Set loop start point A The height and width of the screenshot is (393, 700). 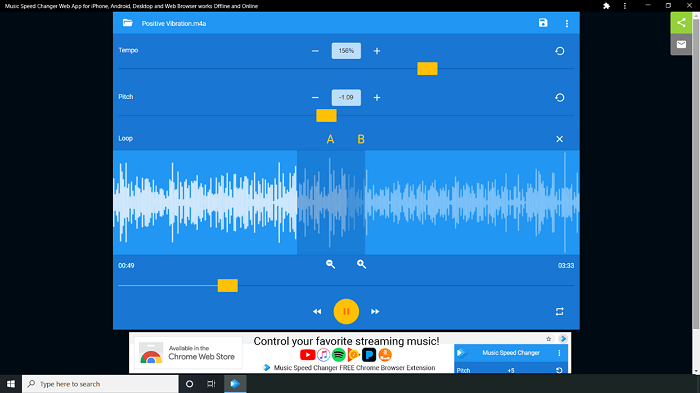[330, 139]
